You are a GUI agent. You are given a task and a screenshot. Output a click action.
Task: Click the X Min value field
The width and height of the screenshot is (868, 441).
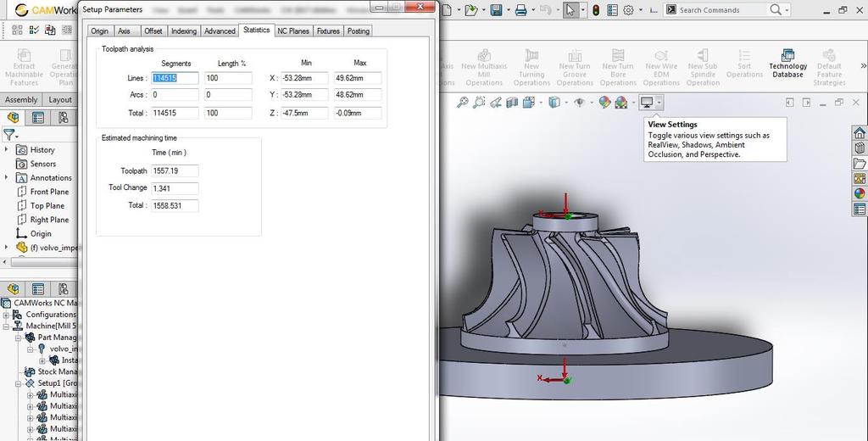pos(304,78)
